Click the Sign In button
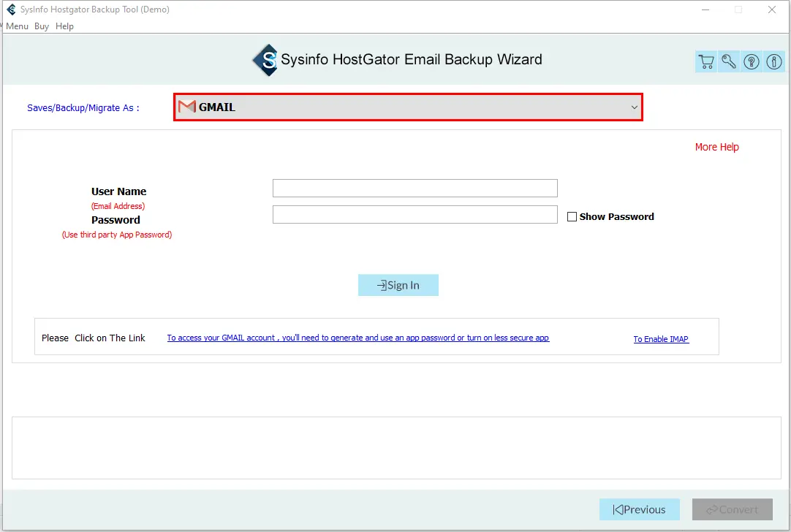Viewport: 791px width, 532px height. coord(398,286)
